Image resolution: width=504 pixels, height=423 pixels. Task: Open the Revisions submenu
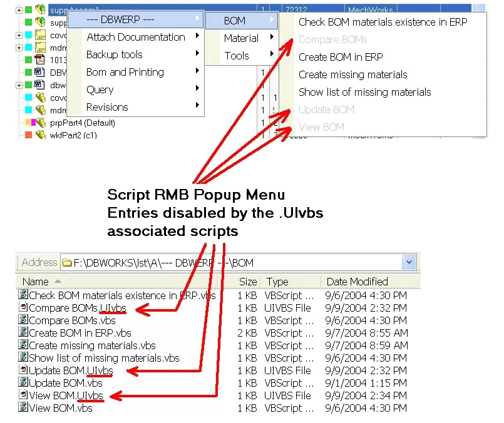(135, 107)
